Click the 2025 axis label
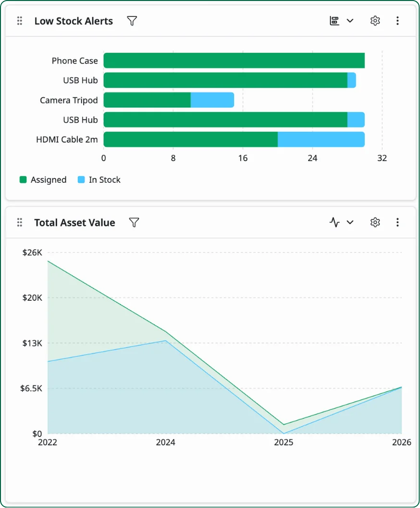The width and height of the screenshot is (420, 508). click(284, 442)
